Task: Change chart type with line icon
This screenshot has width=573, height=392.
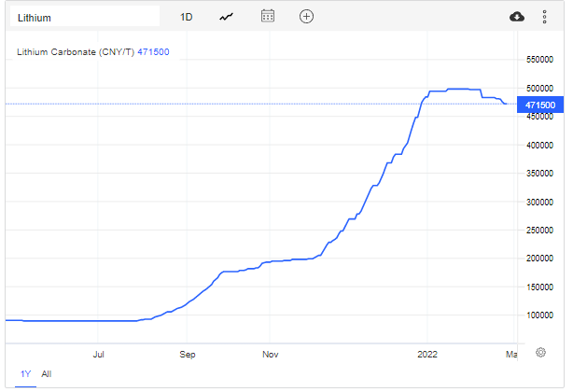Action: coord(226,17)
